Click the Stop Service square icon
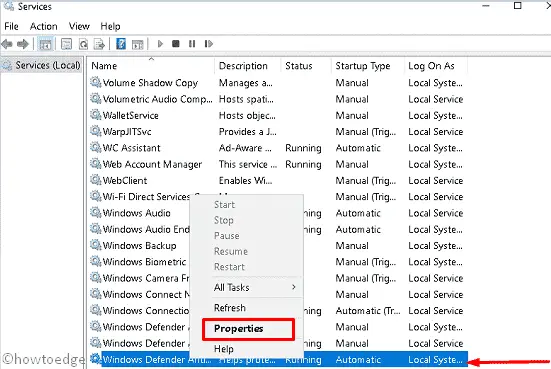Image resolution: width=551 pixels, height=369 pixels. coord(176,44)
